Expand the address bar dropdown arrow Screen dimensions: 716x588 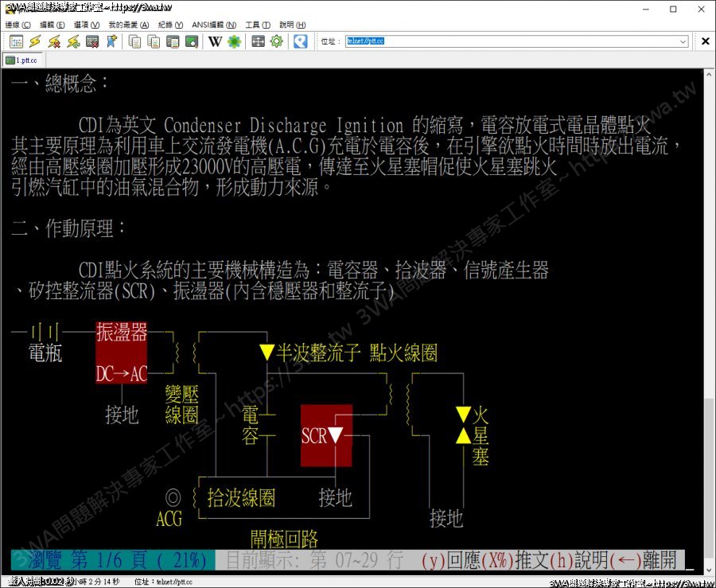[683, 41]
